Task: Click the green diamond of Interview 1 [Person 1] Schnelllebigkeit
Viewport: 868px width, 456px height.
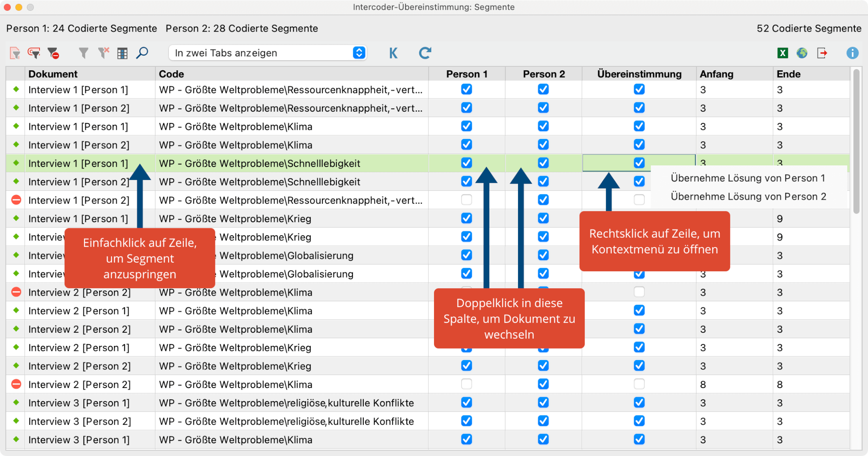Action: 16,163
